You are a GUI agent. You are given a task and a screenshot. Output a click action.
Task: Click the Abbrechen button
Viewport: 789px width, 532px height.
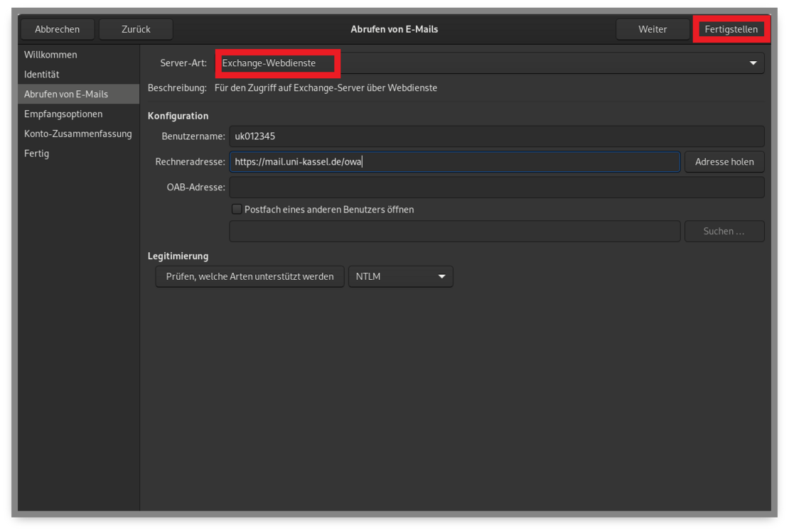[x=58, y=29]
